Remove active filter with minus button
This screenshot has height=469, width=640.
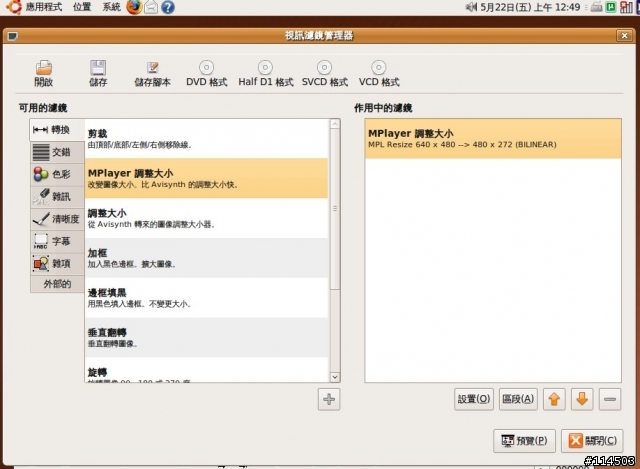point(610,399)
